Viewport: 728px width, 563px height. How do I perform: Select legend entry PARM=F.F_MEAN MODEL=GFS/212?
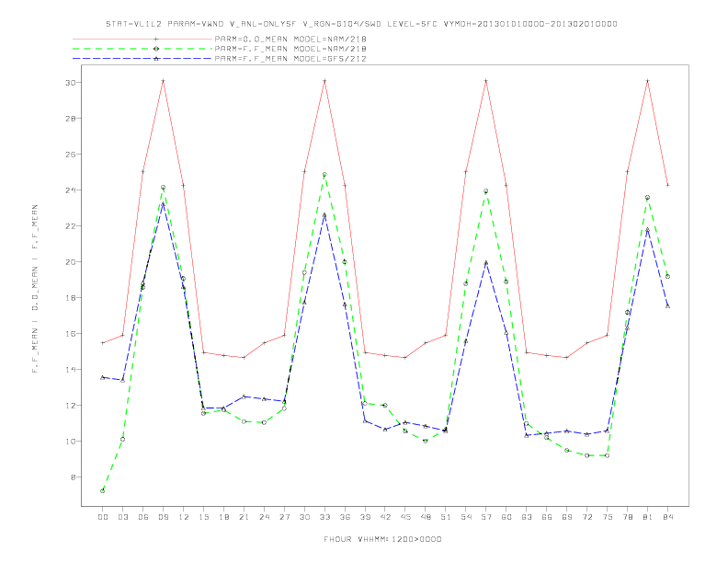tap(290, 59)
